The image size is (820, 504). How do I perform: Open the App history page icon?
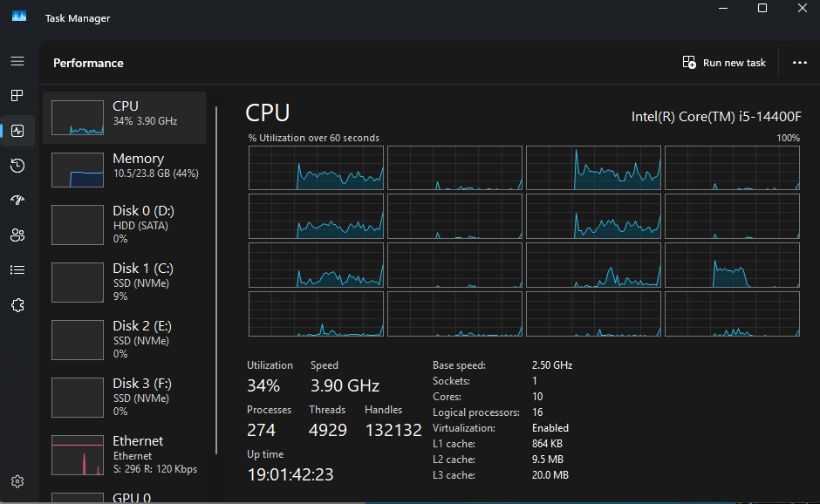17,166
